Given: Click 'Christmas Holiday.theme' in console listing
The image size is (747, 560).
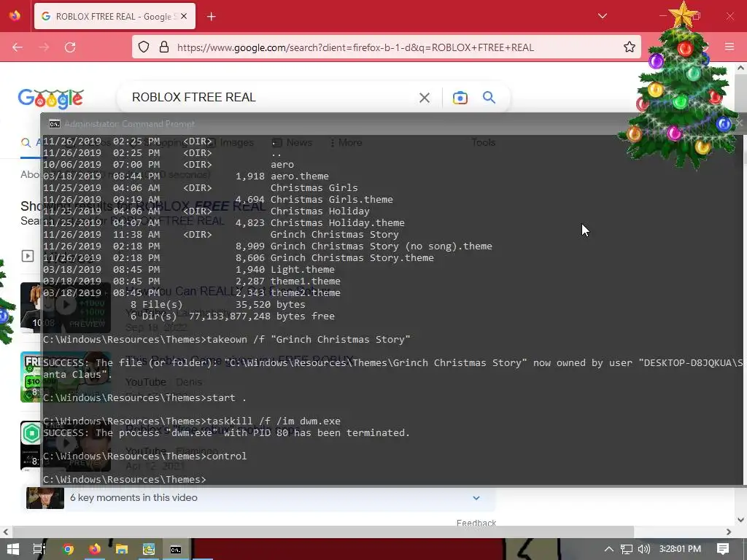Looking at the screenshot, I should click(x=337, y=223).
